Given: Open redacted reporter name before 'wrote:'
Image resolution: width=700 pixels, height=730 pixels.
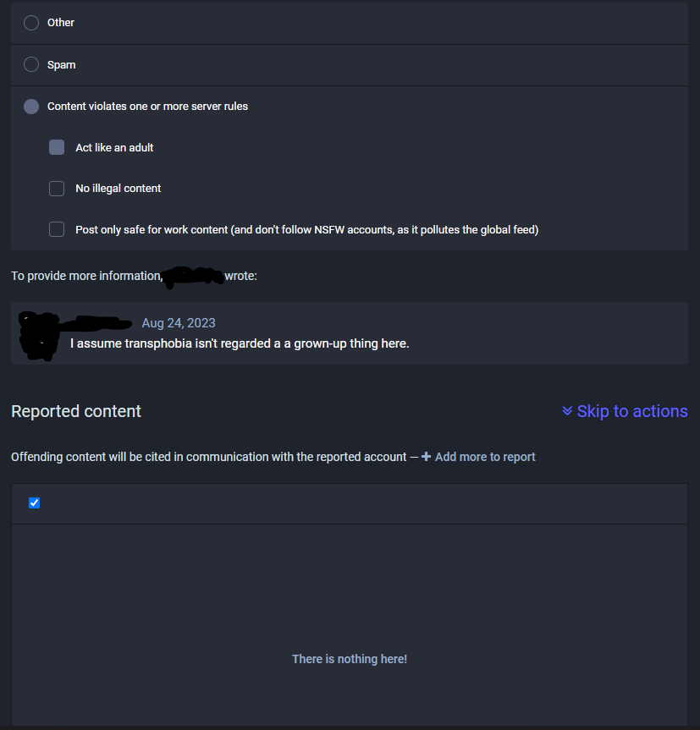Looking at the screenshot, I should (193, 276).
